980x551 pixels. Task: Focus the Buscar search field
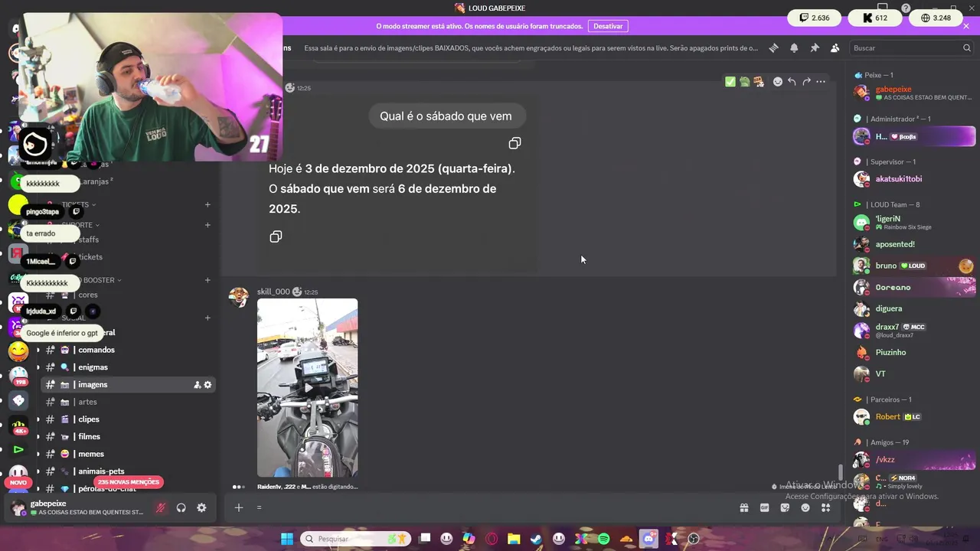911,47
